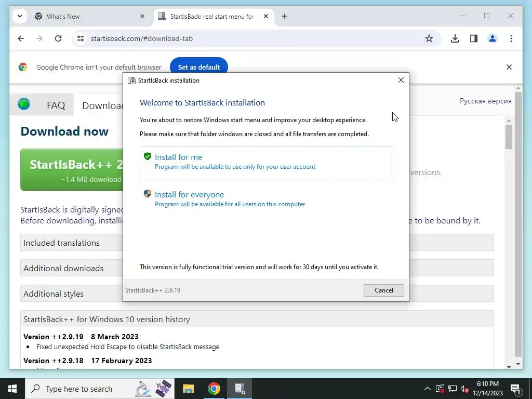Choose Install for me option
532x399 pixels.
pyautogui.click(x=265, y=163)
